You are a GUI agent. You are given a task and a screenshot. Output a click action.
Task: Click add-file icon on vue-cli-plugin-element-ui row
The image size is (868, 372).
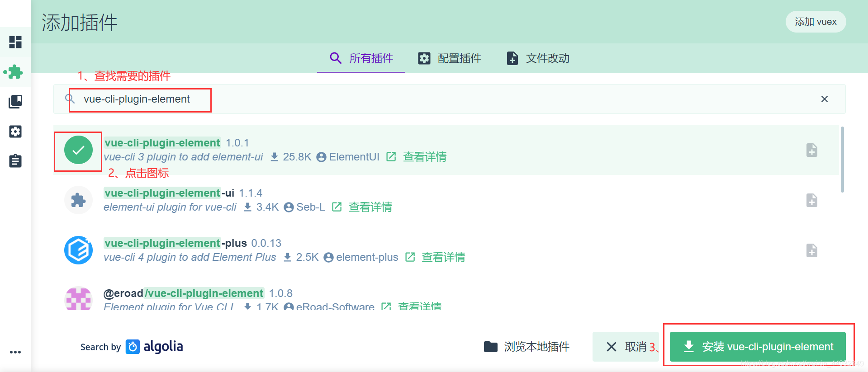coord(812,200)
